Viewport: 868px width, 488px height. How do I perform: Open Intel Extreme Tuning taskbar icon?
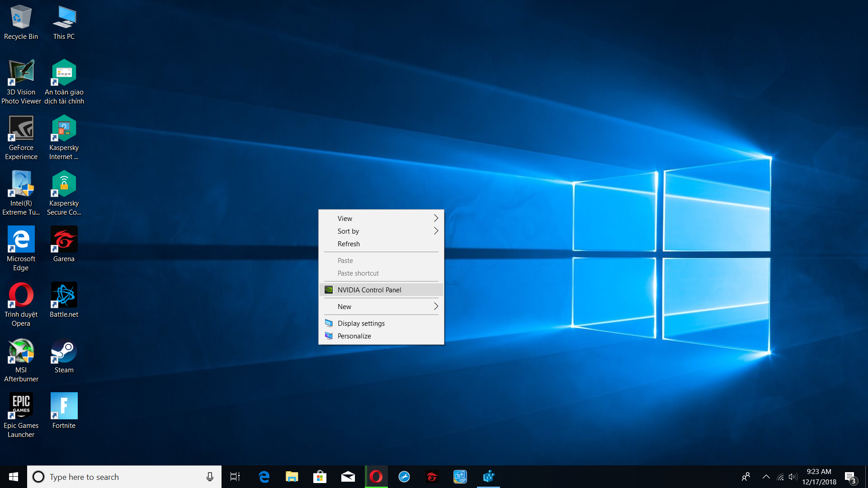point(460,477)
